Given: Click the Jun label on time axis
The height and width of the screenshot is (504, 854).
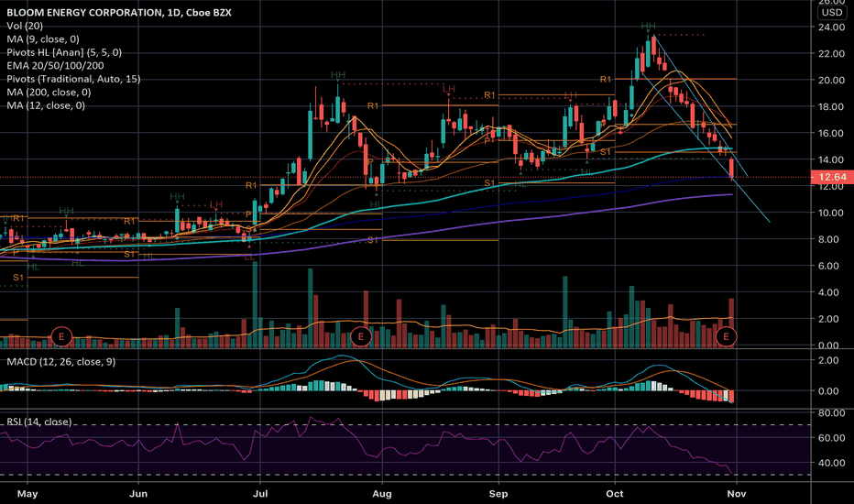Looking at the screenshot, I should pos(138,494).
